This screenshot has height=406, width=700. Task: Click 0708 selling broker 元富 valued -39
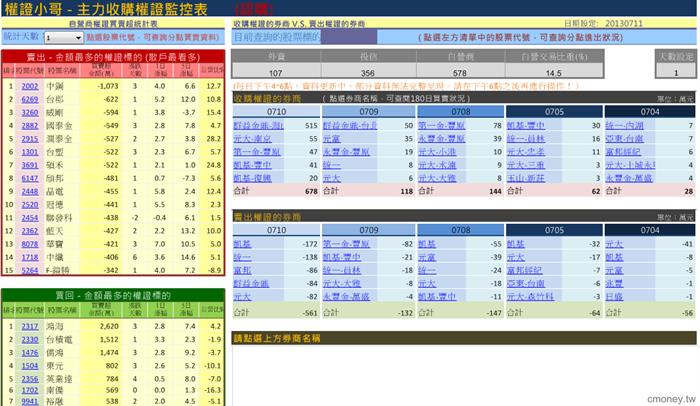click(427, 257)
